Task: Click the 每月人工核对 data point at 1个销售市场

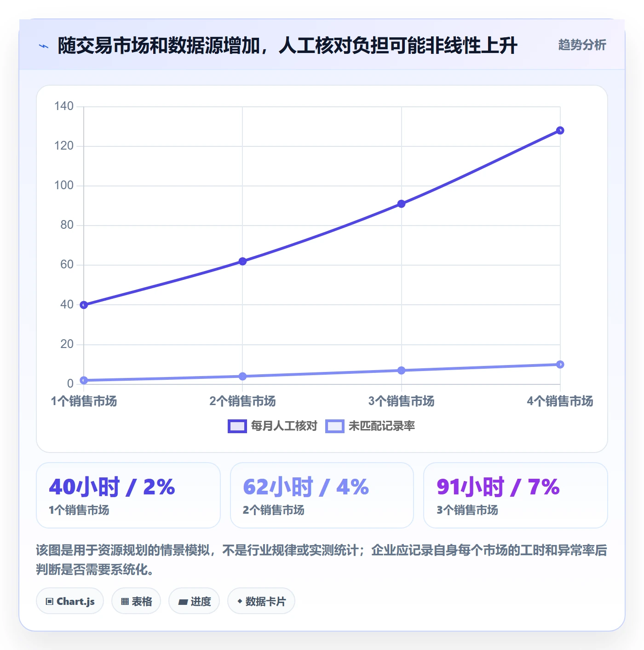Action: 84,305
